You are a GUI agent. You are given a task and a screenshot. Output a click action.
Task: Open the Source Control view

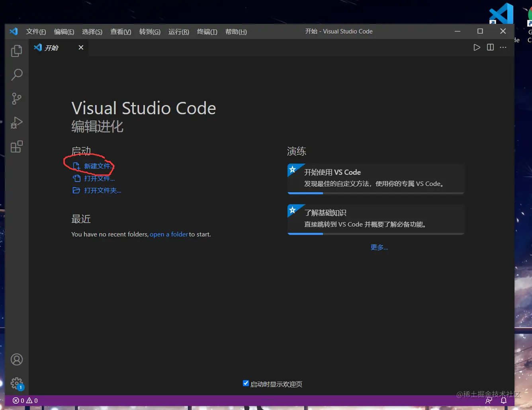[x=16, y=99]
